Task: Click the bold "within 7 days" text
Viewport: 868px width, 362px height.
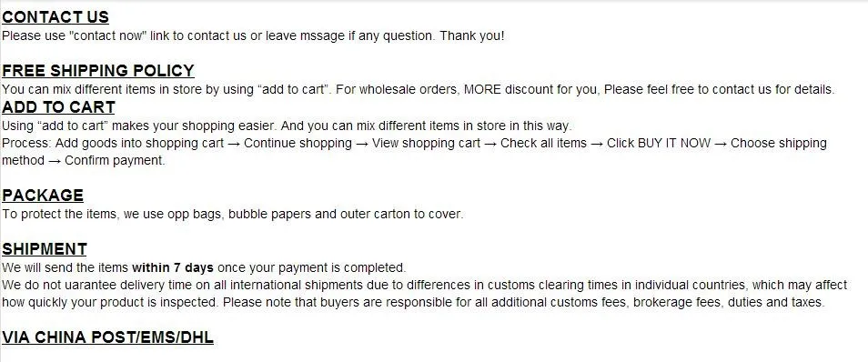Action: click(173, 267)
